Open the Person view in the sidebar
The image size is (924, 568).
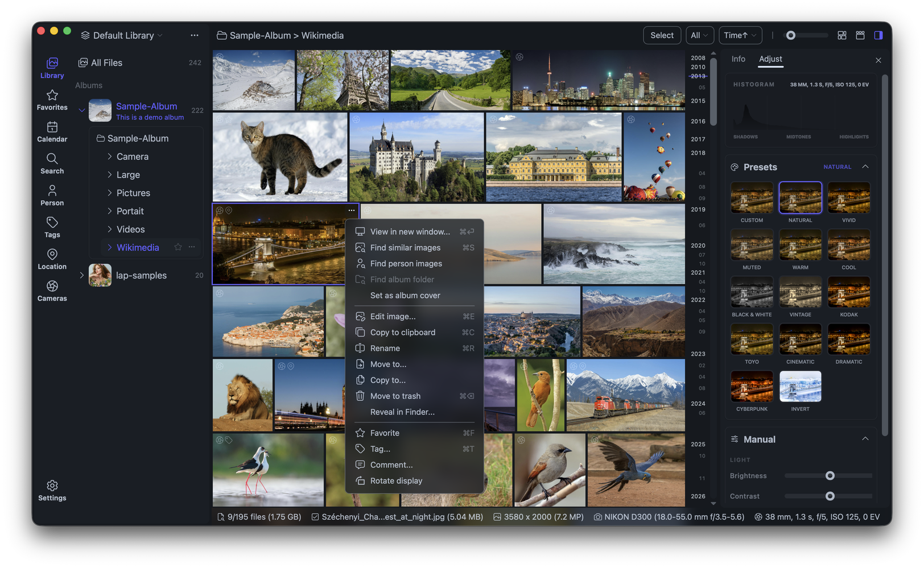pos(52,195)
